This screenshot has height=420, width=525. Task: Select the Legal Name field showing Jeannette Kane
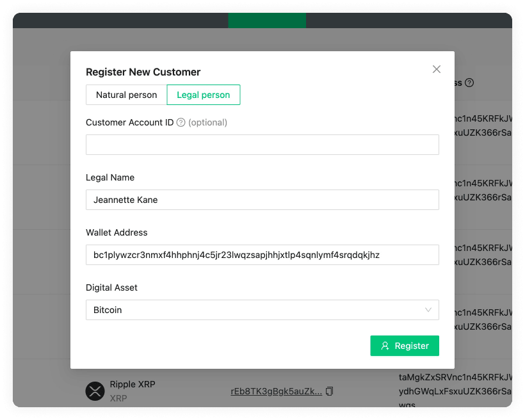(x=262, y=200)
